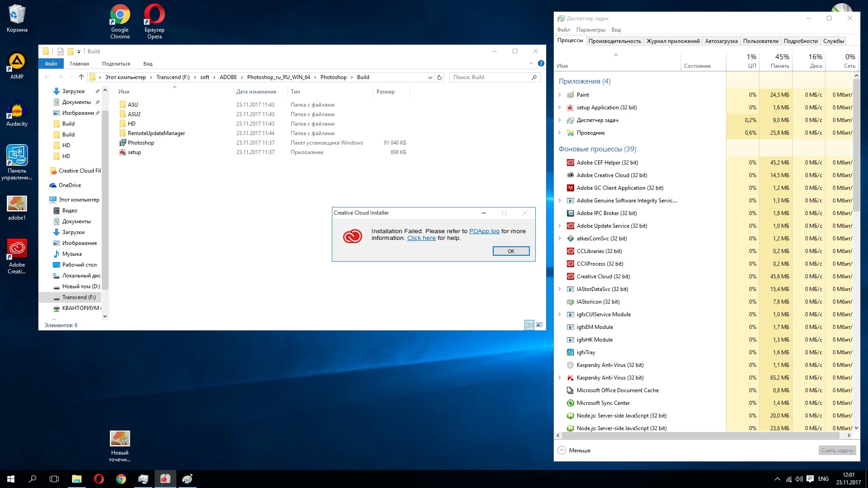Click the refresh icon in the Explorer address bar

coord(439,77)
